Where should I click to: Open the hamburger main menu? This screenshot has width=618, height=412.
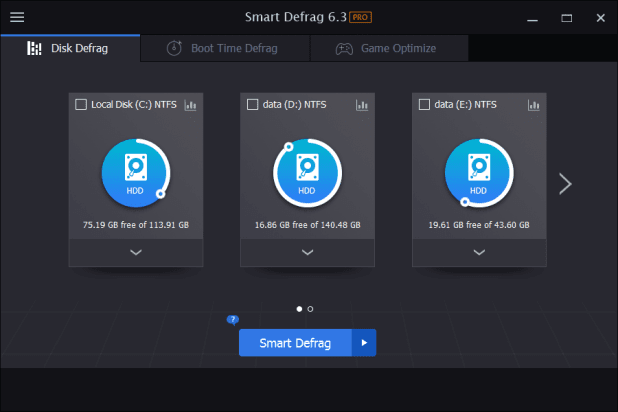(x=17, y=17)
